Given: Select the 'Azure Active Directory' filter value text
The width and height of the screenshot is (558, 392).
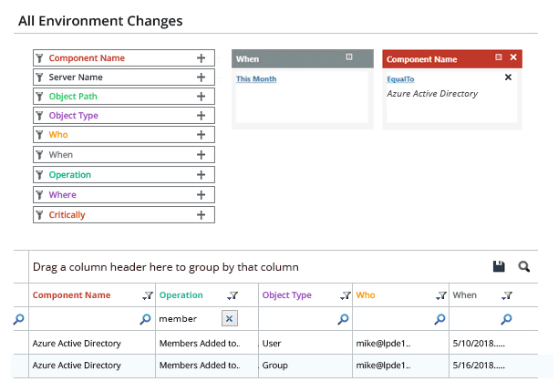Looking at the screenshot, I should (x=432, y=94).
